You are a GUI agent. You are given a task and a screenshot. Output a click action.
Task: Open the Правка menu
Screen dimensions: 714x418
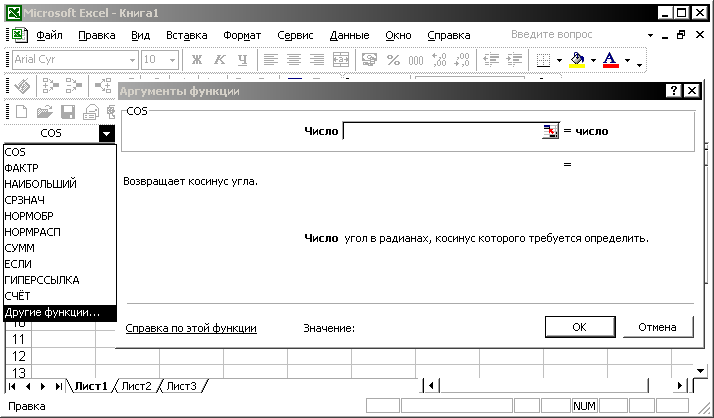97,35
